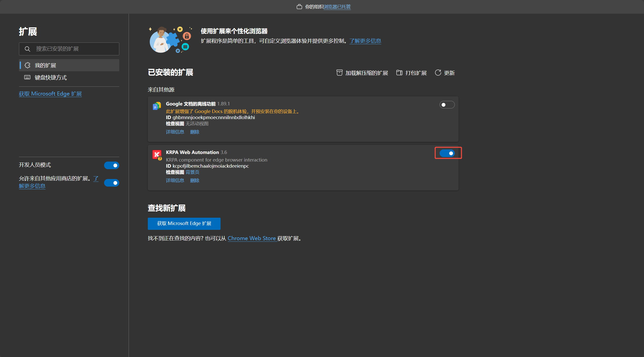Focus the 搜索已安装的扩展 search field
The height and width of the screenshot is (357, 644).
click(x=69, y=49)
